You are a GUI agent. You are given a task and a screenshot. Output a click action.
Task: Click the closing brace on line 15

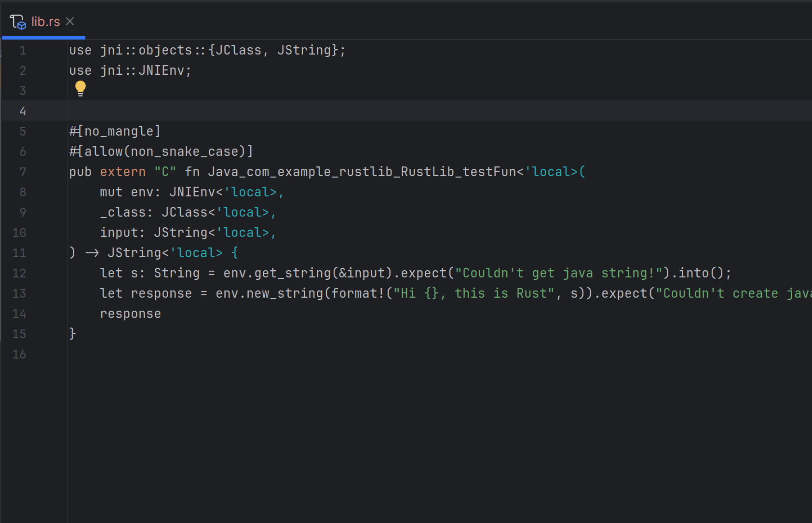click(73, 334)
